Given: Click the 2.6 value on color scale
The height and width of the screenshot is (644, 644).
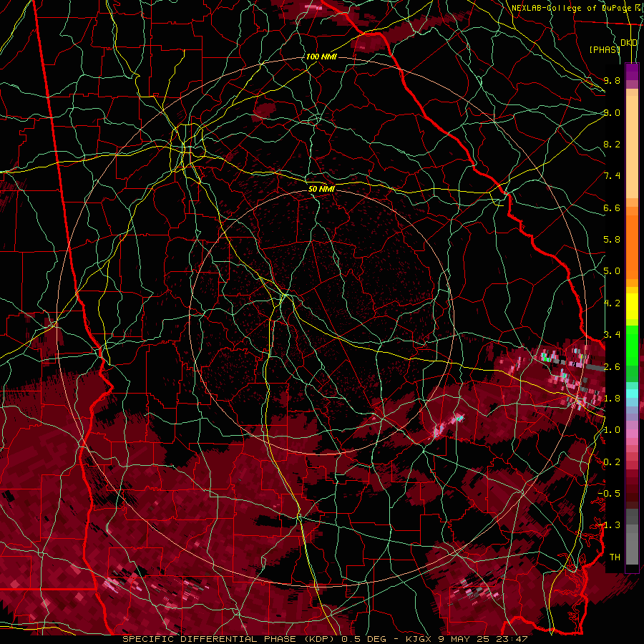Looking at the screenshot, I should [612, 367].
